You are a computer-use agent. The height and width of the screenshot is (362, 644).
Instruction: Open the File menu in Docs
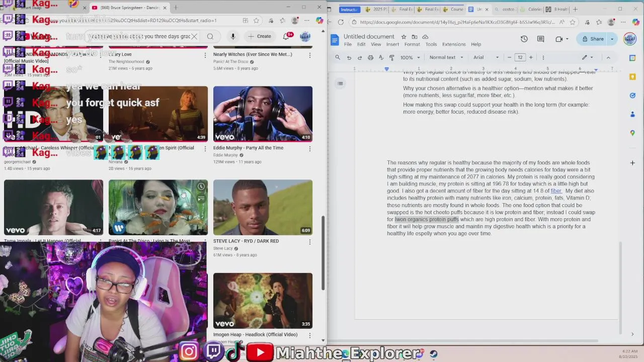[x=348, y=44]
